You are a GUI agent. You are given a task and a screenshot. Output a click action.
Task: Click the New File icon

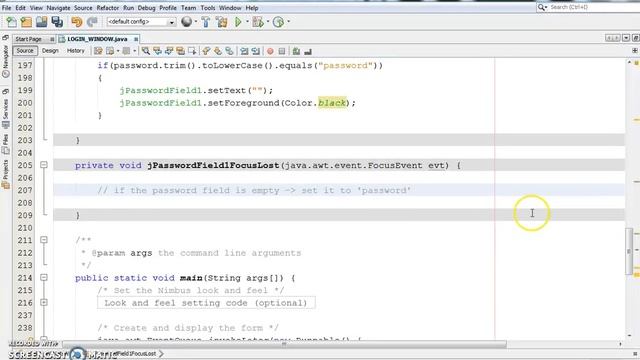pyautogui.click(x=11, y=22)
